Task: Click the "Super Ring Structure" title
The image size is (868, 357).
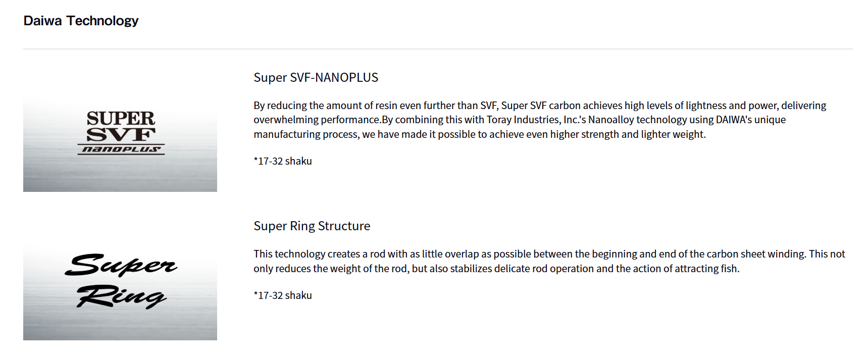Action: click(312, 226)
